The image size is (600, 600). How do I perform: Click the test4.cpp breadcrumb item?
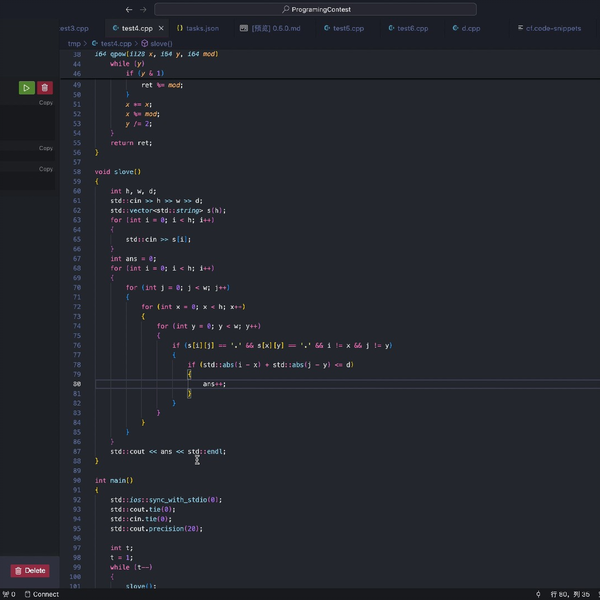115,44
